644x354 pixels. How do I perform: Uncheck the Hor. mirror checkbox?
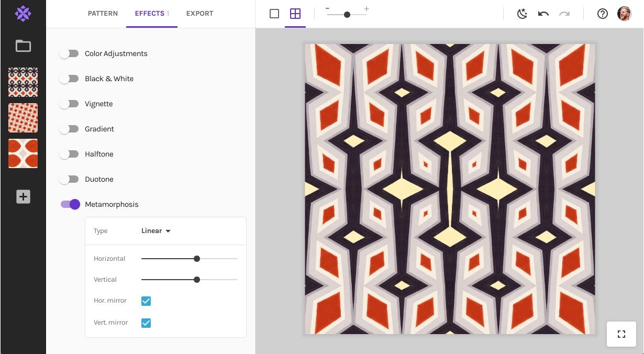(x=146, y=301)
